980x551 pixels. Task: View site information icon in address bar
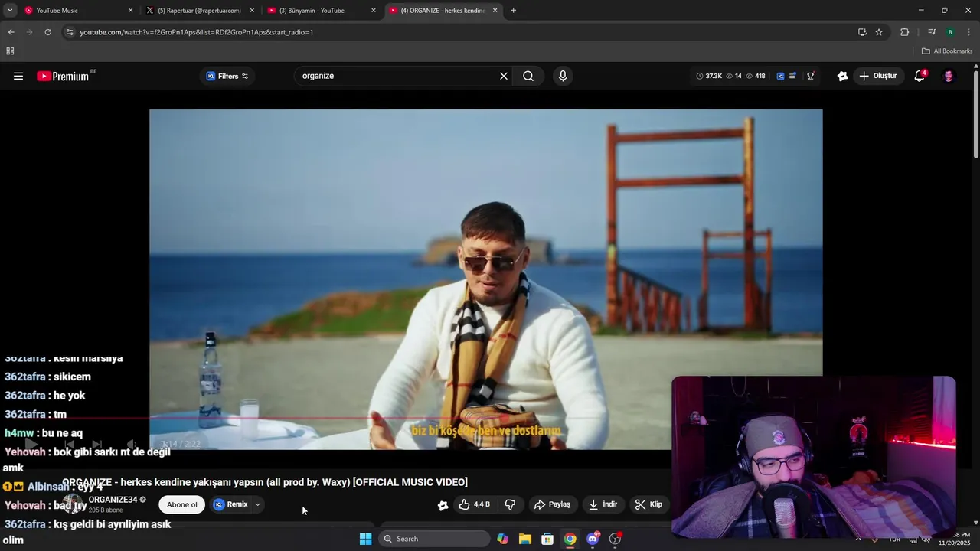click(x=70, y=32)
